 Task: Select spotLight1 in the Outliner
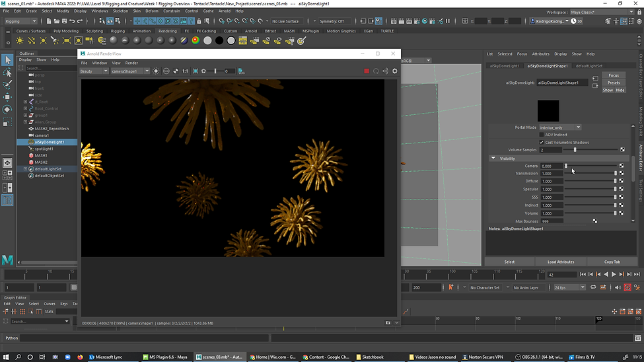point(44,149)
